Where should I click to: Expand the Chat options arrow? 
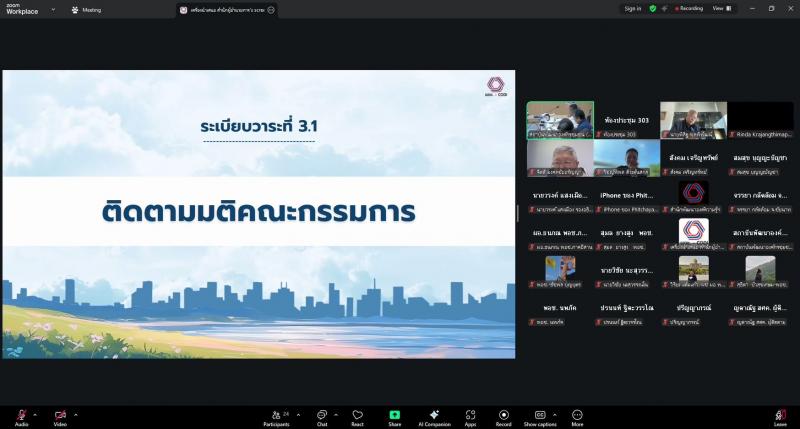click(336, 415)
